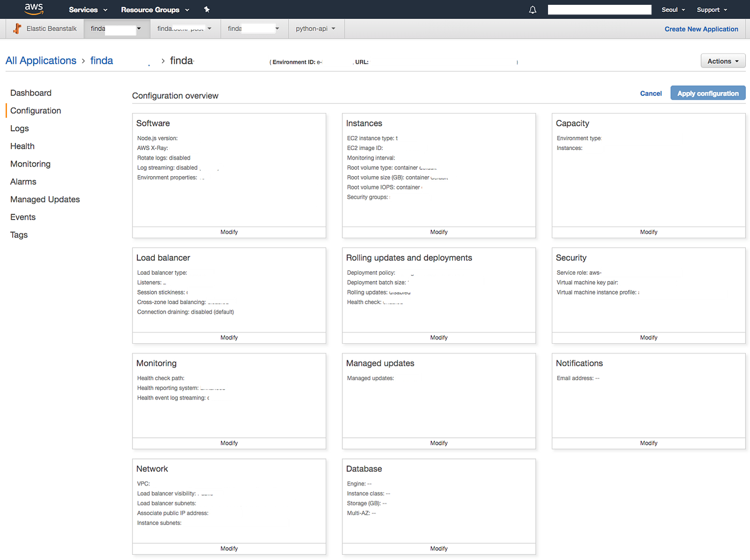
Task: Open the Seoul region selector
Action: [673, 10]
